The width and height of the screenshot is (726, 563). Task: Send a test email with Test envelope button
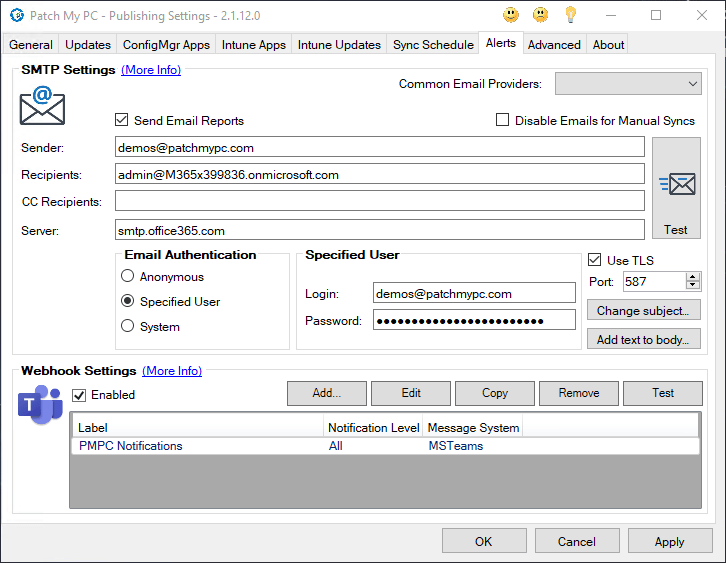[676, 188]
